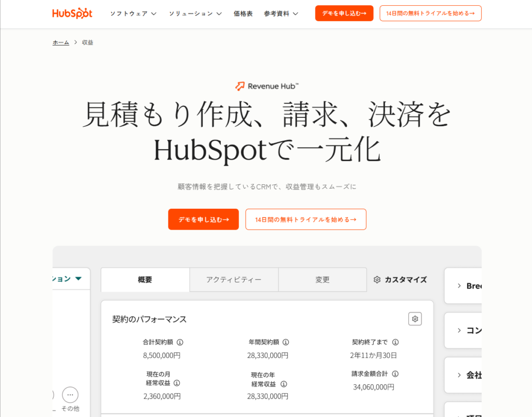This screenshot has width=532, height=417.
Task: Open the 参考資料 menu
Action: (281, 14)
